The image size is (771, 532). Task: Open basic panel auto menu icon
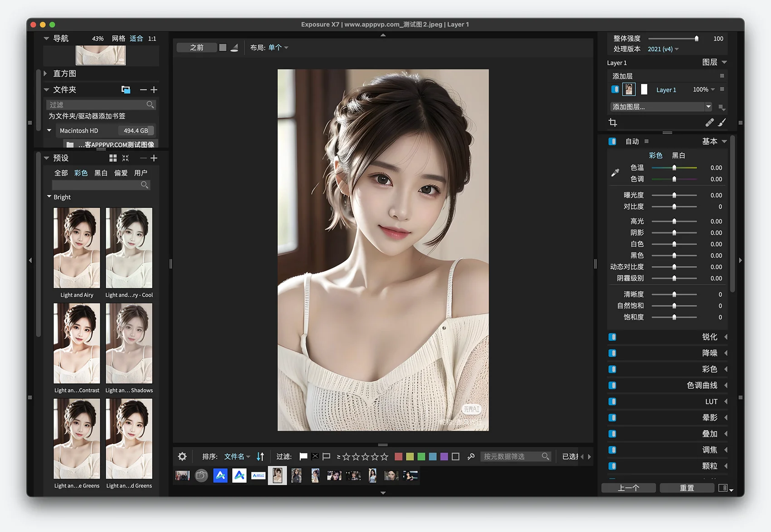pyautogui.click(x=646, y=141)
